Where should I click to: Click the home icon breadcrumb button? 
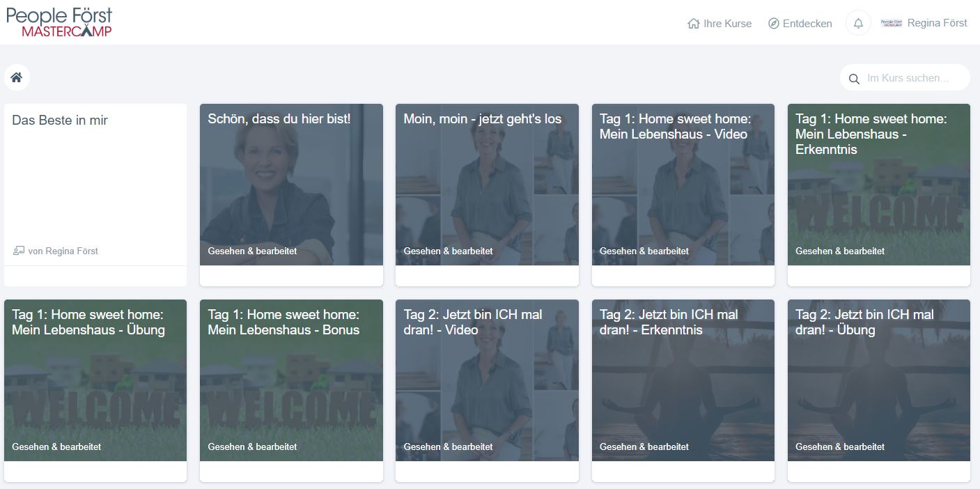[17, 77]
